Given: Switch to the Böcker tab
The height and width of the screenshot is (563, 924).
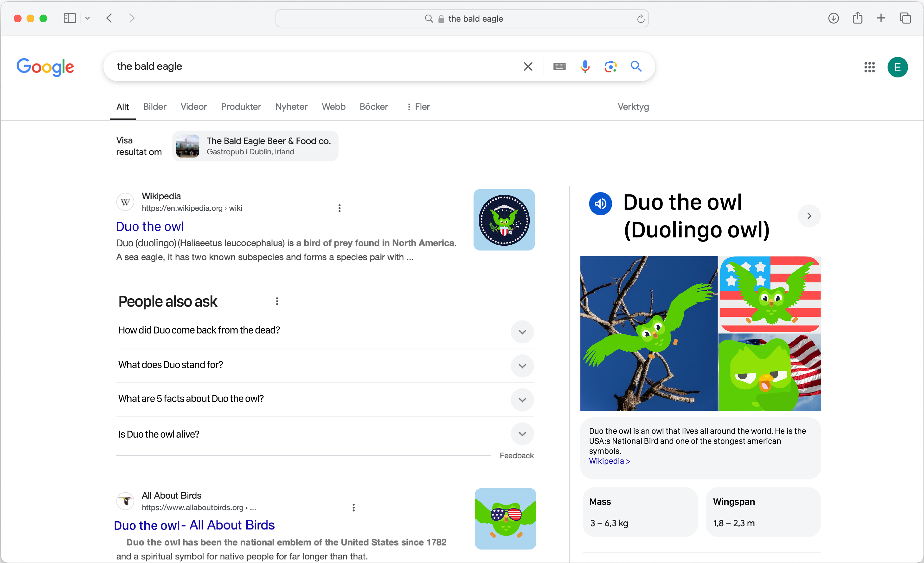Looking at the screenshot, I should tap(373, 107).
